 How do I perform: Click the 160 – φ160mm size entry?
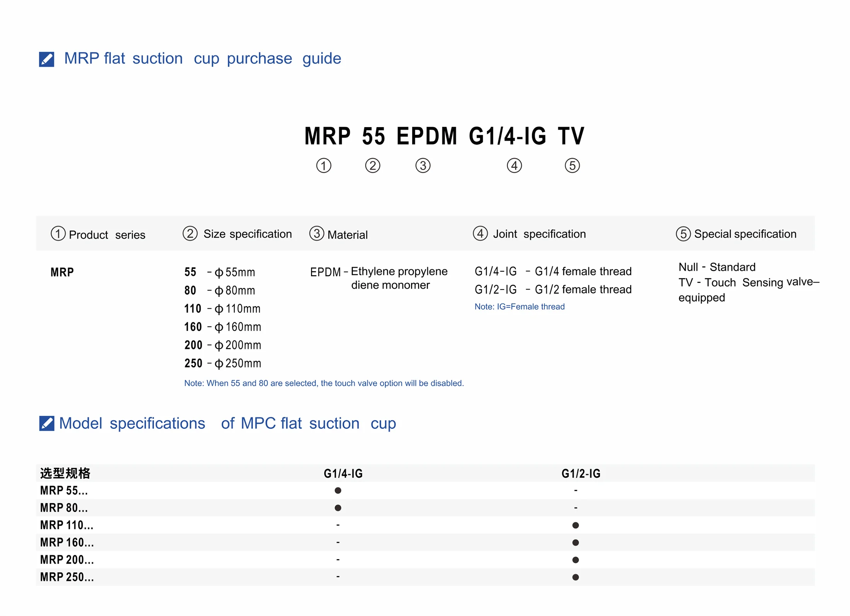(223, 327)
